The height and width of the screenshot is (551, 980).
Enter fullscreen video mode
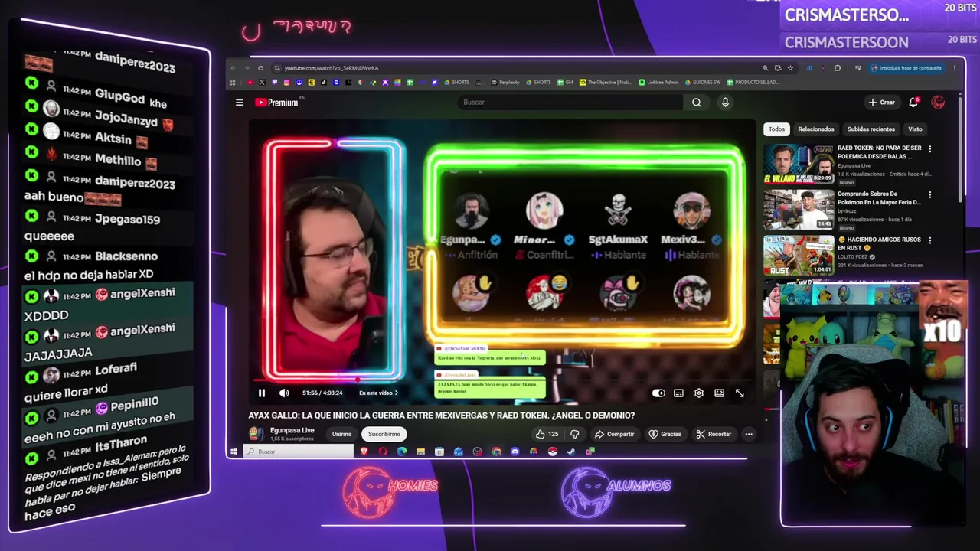click(x=740, y=393)
